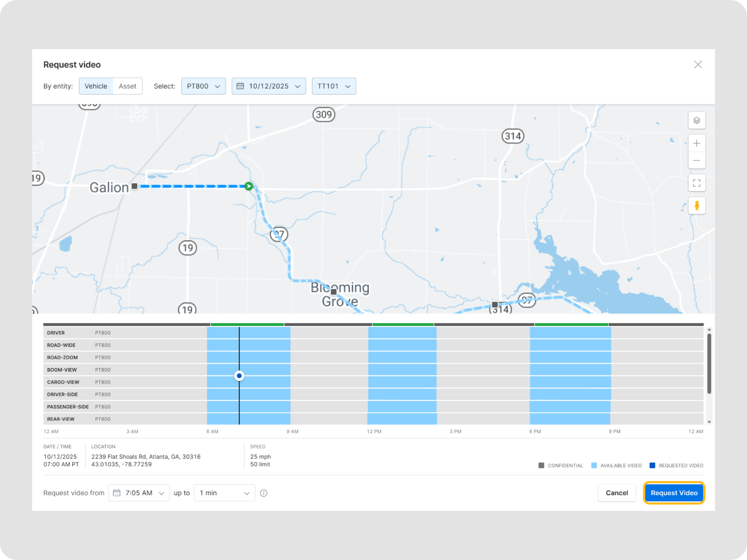Open the map layers icon
The image size is (747, 560).
(x=697, y=120)
